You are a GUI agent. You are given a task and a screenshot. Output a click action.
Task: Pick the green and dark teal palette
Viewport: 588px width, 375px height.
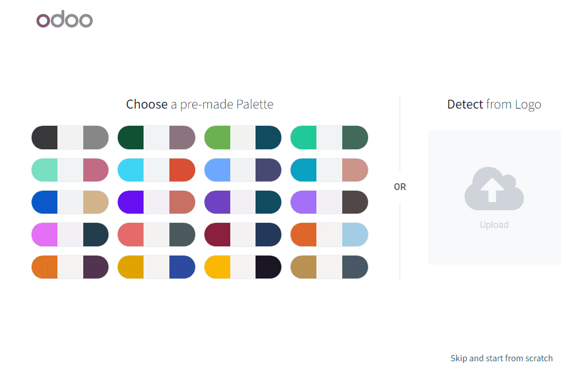[243, 138]
